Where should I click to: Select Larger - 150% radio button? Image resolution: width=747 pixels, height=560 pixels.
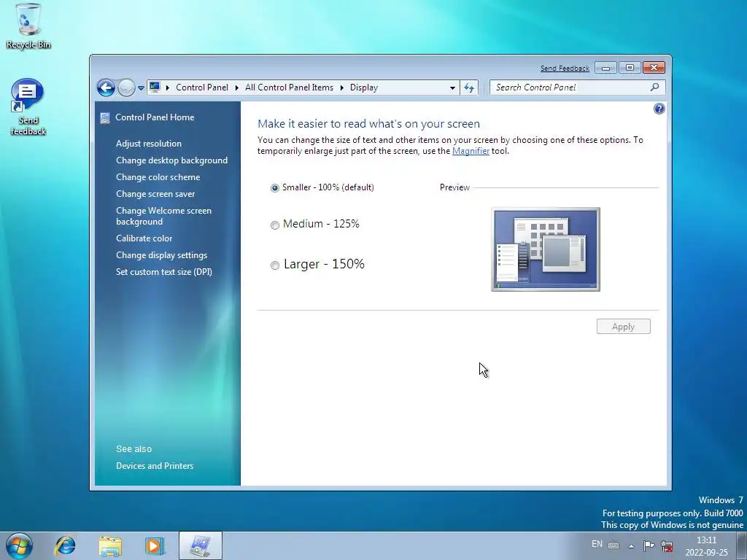[x=275, y=265]
